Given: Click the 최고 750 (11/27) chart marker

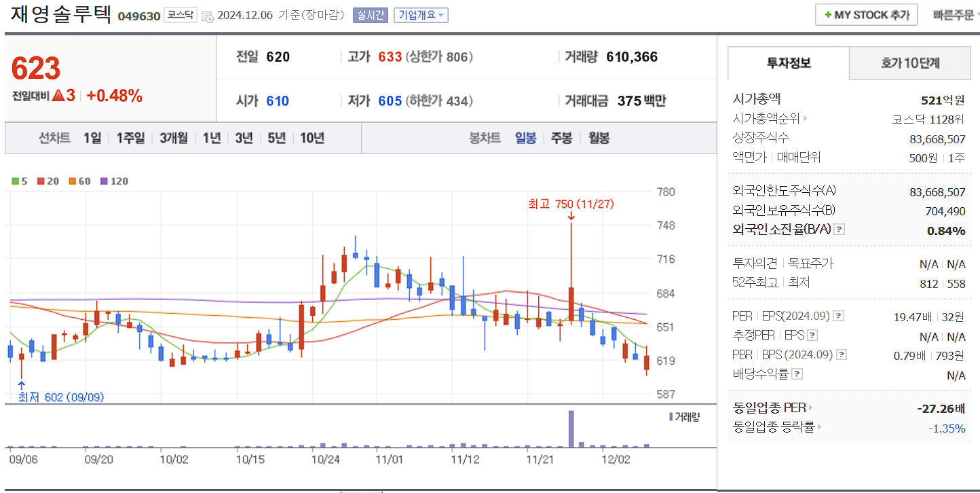Looking at the screenshot, I should coord(571,204).
